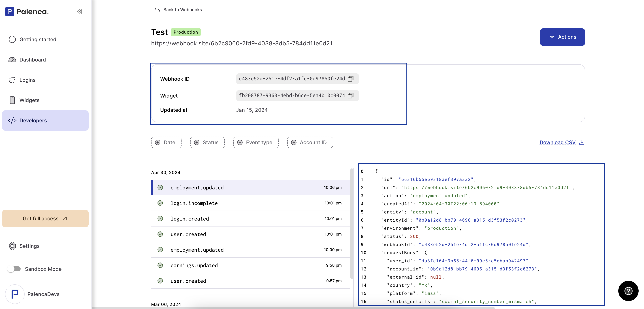Click the Dashboard gauge icon
The image size is (644, 309).
coord(12,60)
